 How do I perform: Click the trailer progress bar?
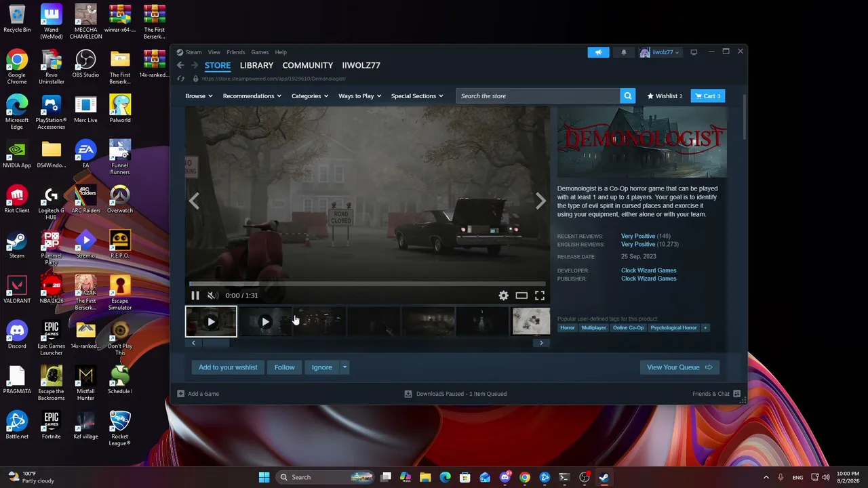367,284
